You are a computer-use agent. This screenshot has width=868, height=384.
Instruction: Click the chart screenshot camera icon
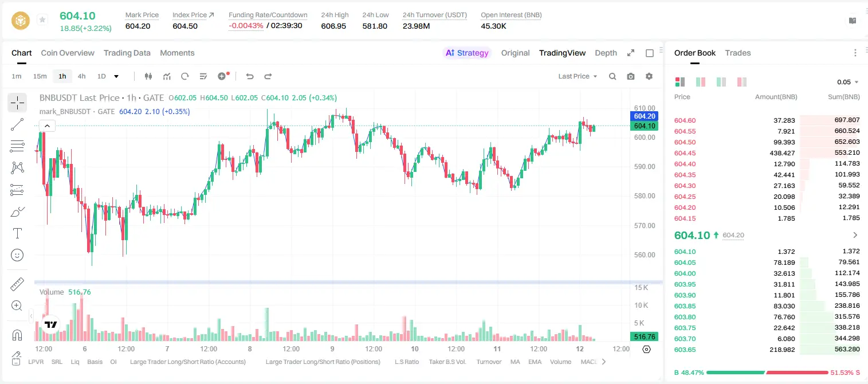coord(631,76)
